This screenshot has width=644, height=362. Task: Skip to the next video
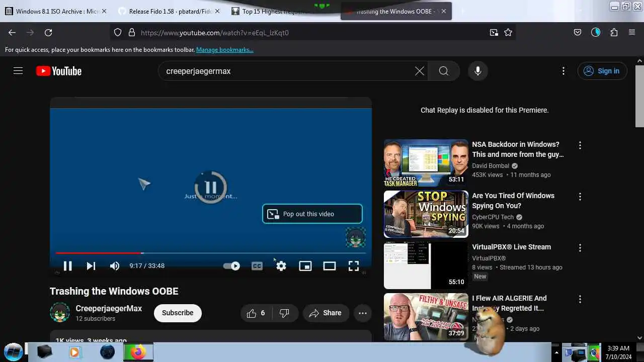pyautogui.click(x=91, y=266)
